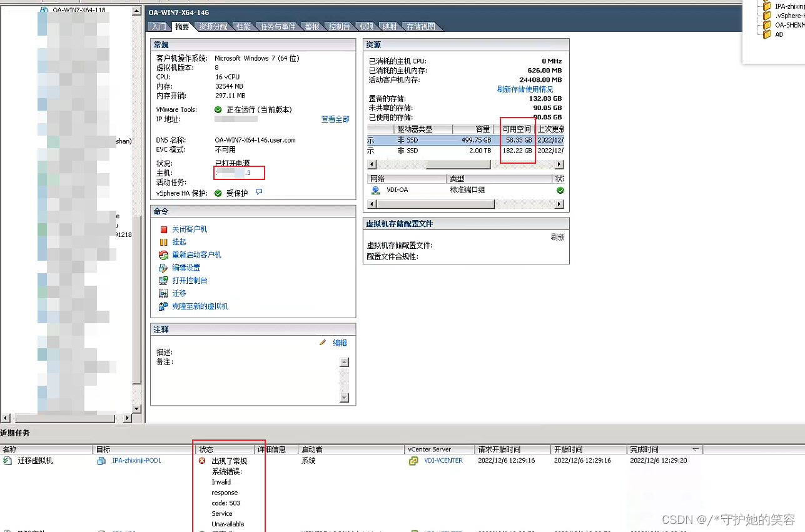Click the 刷新 link in storage profile panel
Screen dimensions: 805x532
(x=557, y=238)
